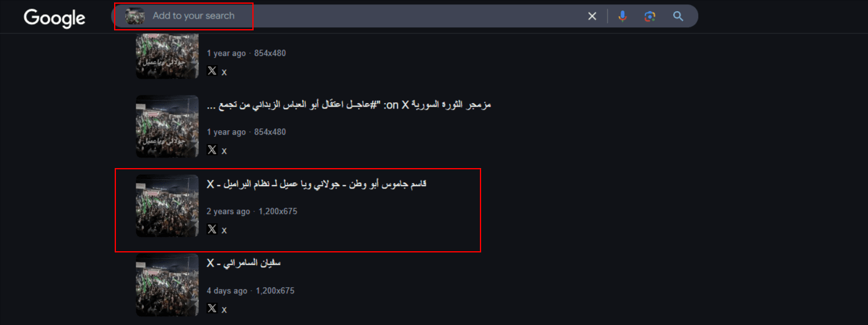Open Google Lens image search icon
This screenshot has width=868, height=325.
[650, 16]
